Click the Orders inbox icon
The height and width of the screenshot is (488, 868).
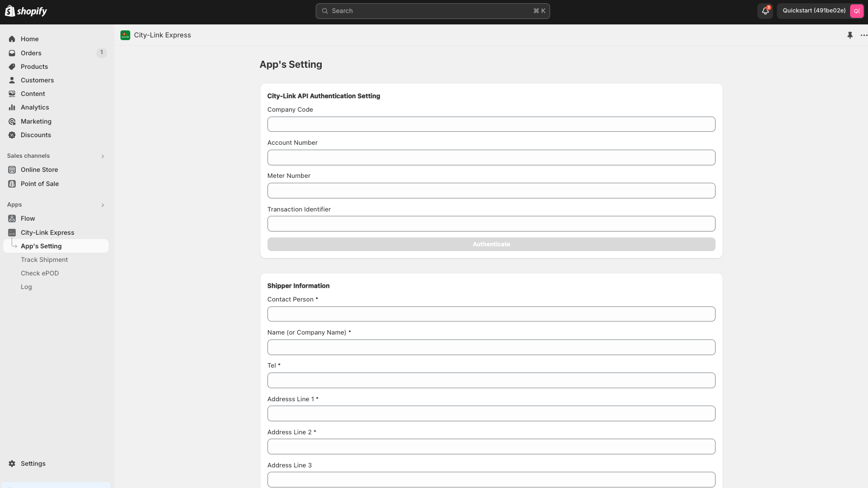(x=12, y=53)
